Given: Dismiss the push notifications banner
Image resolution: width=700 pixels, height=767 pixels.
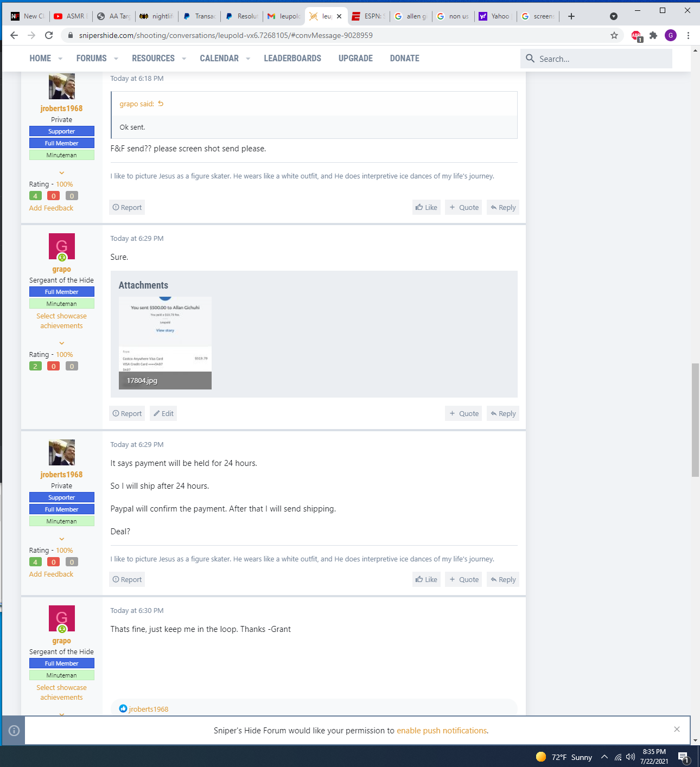Looking at the screenshot, I should click(x=677, y=730).
